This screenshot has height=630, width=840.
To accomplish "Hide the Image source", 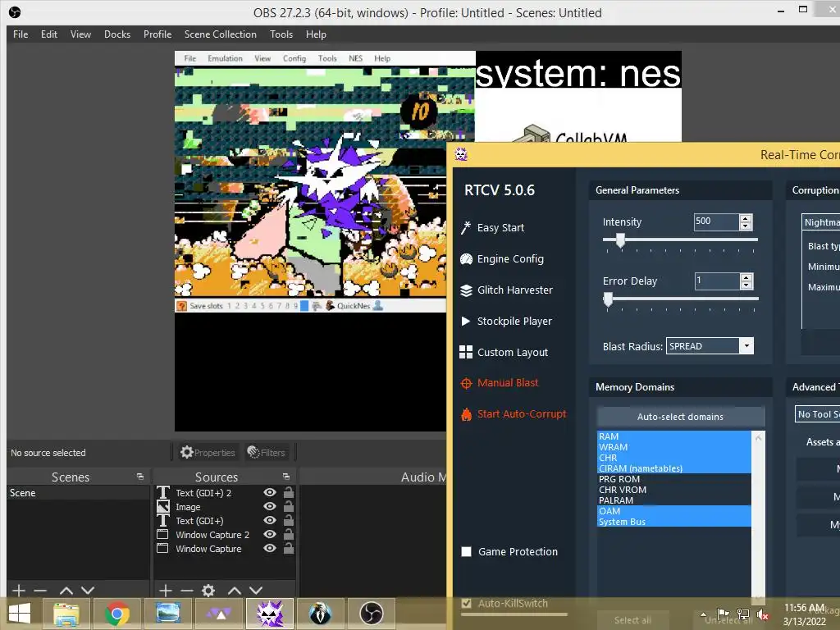I will pos(270,506).
